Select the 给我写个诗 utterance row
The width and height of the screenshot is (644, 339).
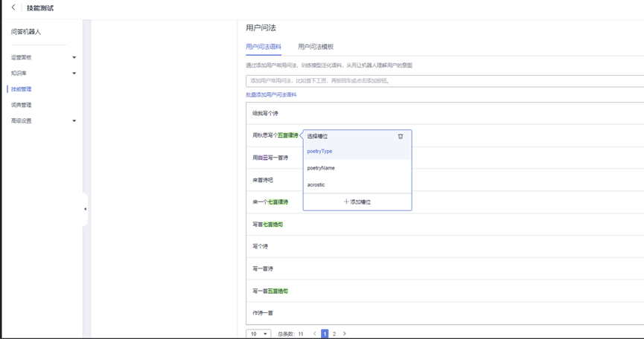444,113
